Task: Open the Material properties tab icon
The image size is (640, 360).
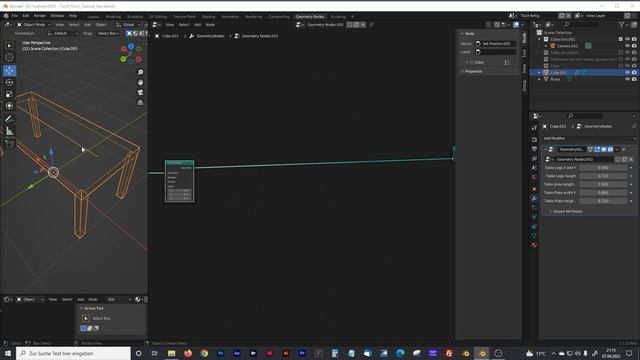Action: tap(534, 245)
